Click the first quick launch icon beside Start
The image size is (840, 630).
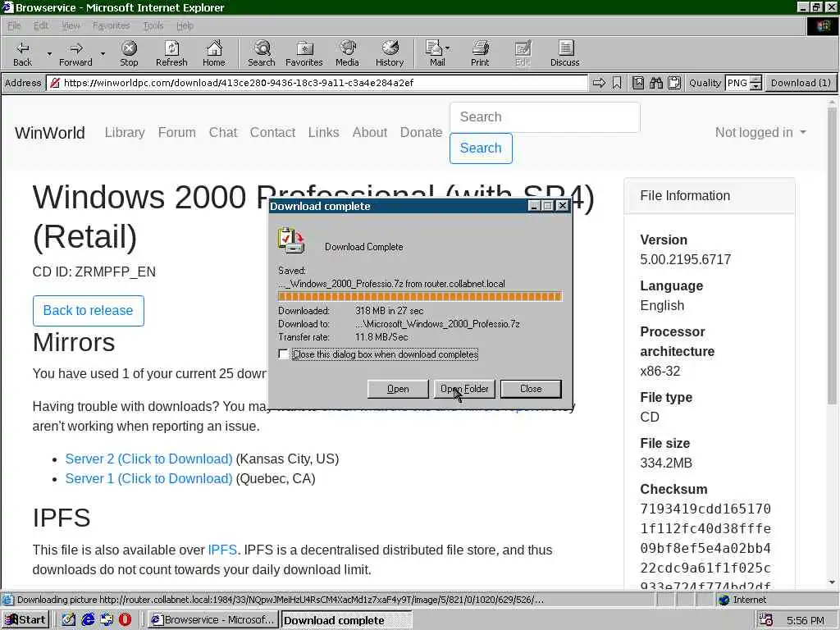point(69,620)
